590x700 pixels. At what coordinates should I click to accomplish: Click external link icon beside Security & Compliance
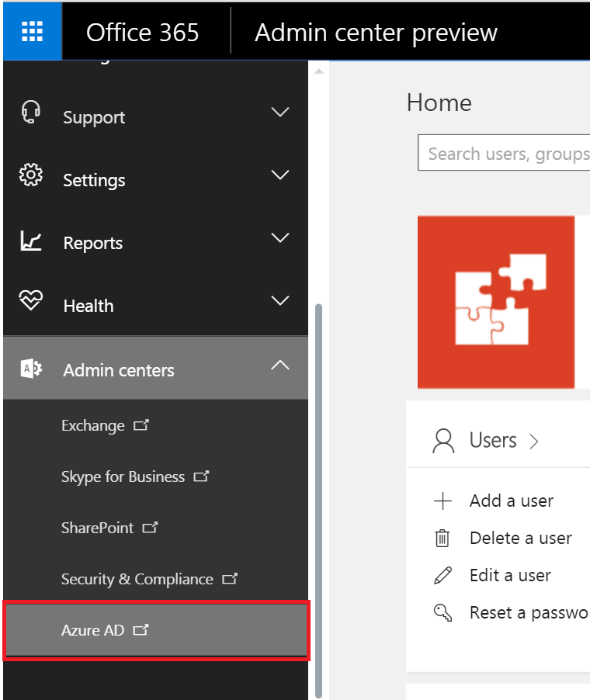point(230,579)
